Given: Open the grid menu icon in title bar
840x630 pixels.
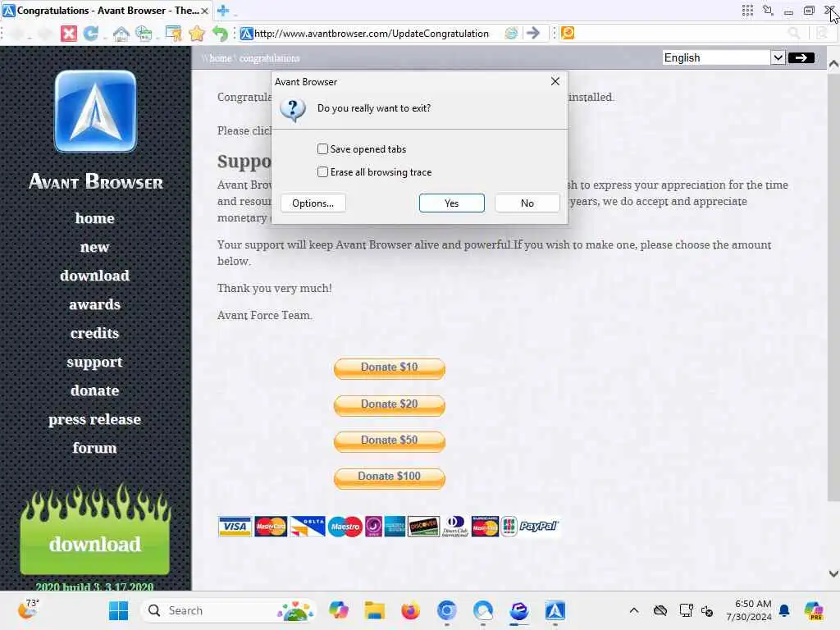Looking at the screenshot, I should pos(747,10).
